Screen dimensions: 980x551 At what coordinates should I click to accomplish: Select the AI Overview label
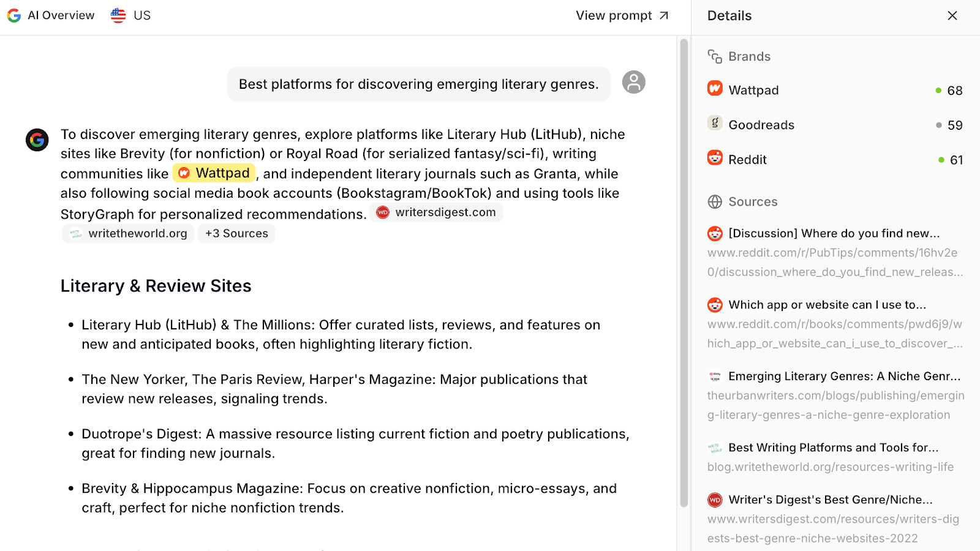point(61,16)
